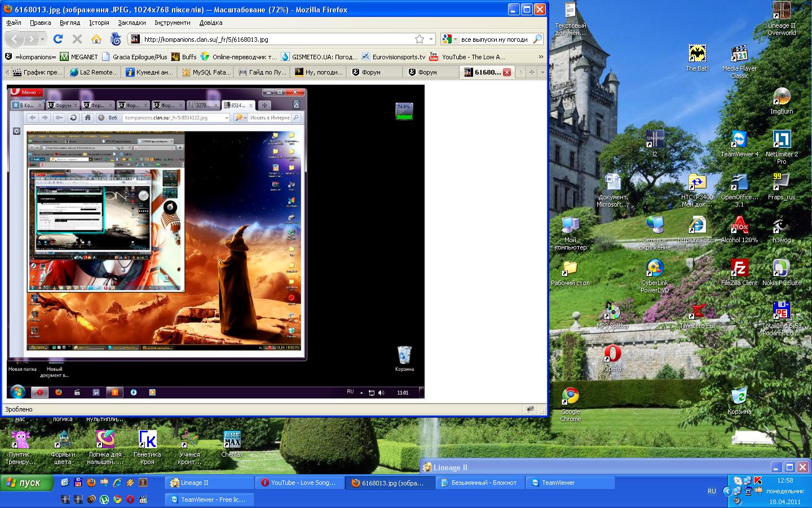812x508 pixels.
Task: Switch to YouTube - Love Song taskbar button
Action: point(299,483)
